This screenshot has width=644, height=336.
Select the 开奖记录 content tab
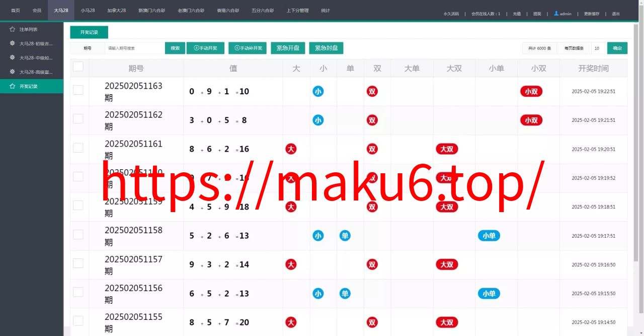(89, 32)
